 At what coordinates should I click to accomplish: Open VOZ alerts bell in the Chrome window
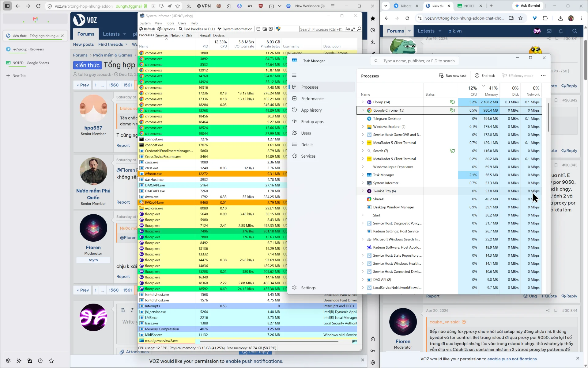pos(561,31)
